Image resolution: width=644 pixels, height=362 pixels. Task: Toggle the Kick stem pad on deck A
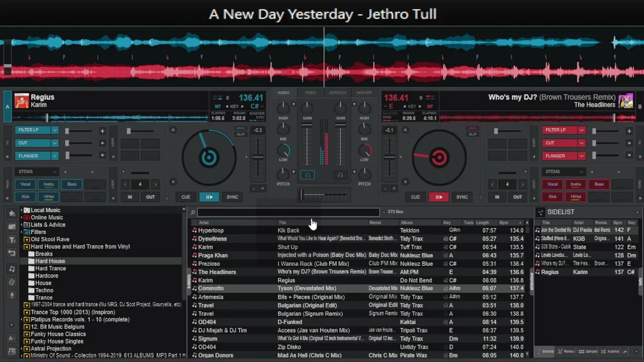pyautogui.click(x=25, y=197)
